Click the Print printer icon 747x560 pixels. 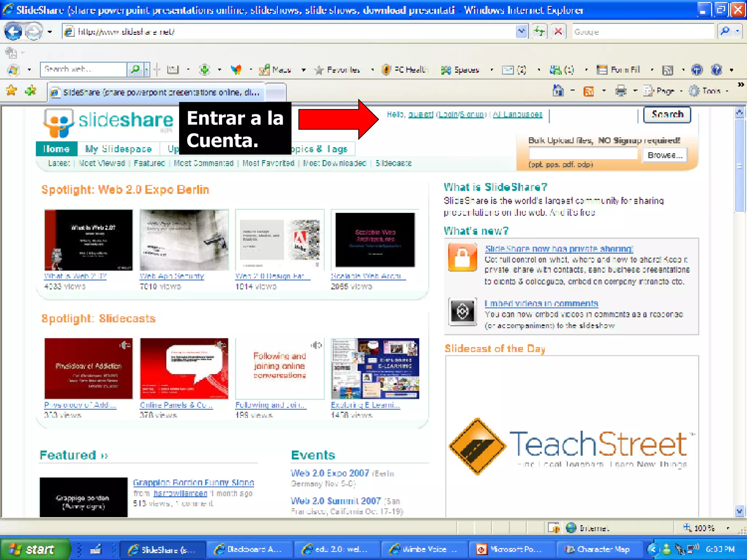click(620, 91)
